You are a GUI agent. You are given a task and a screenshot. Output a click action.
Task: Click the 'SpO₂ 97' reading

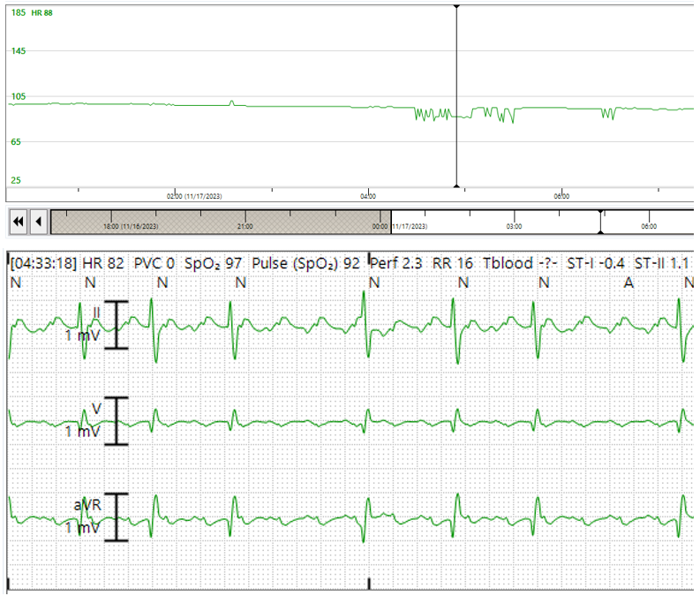click(213, 263)
